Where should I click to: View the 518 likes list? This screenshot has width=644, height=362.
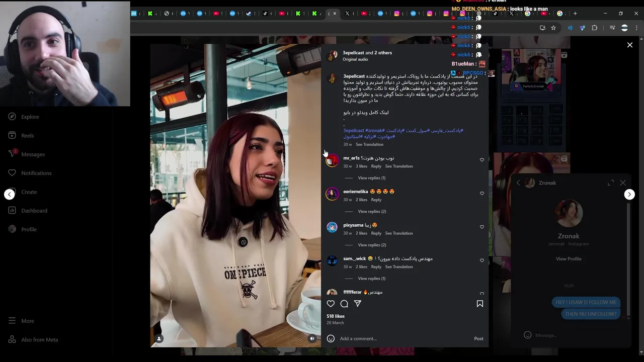pyautogui.click(x=336, y=316)
